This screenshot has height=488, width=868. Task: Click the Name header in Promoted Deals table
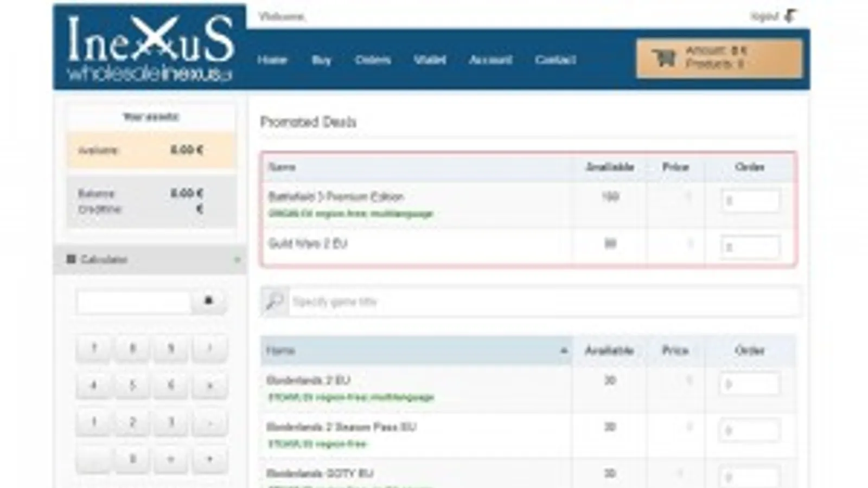coord(282,167)
